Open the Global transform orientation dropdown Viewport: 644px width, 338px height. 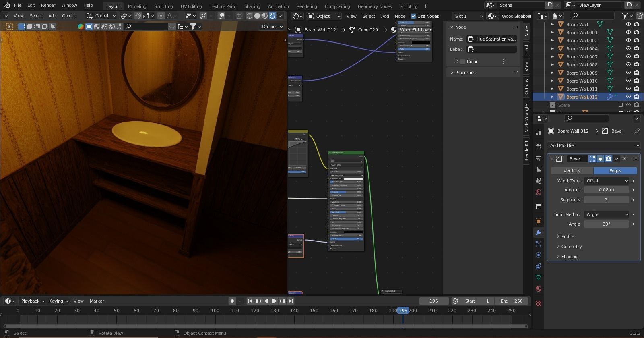pyautogui.click(x=101, y=16)
